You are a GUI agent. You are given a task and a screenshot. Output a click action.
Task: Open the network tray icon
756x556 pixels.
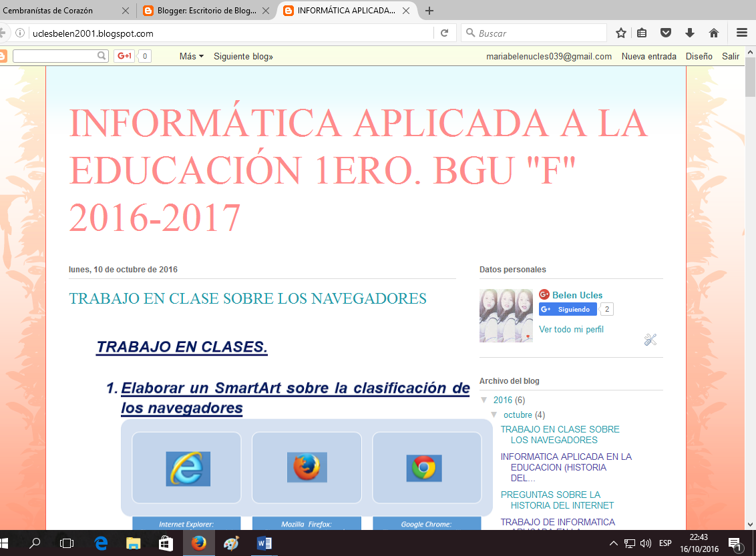pyautogui.click(x=629, y=543)
